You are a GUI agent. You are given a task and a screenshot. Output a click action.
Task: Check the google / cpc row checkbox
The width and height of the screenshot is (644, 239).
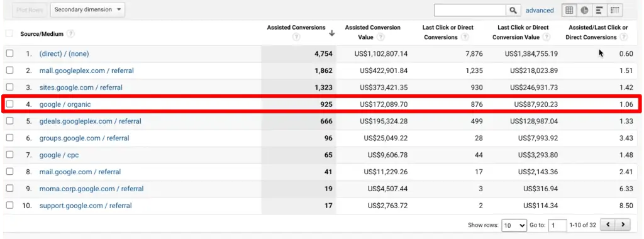(x=9, y=155)
